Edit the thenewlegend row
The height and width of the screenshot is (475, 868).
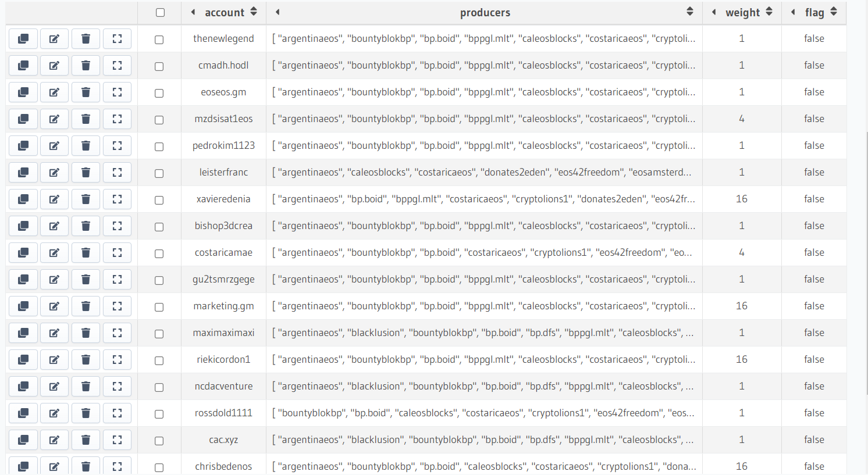tap(54, 39)
